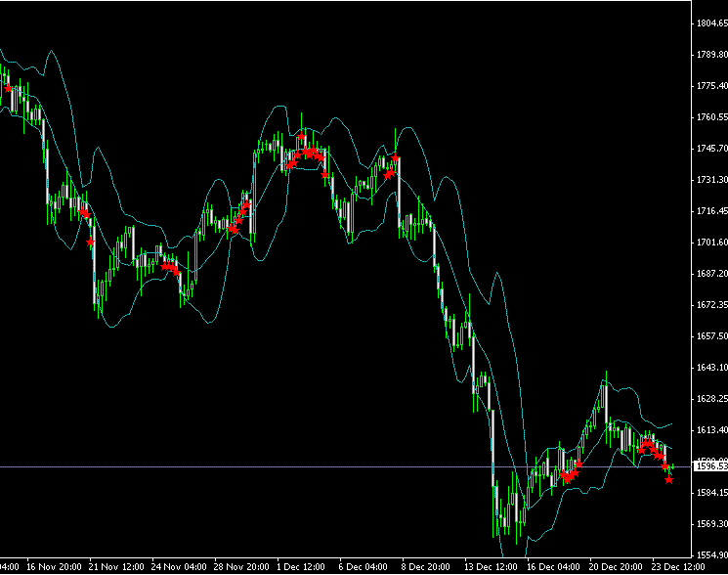Select the 23 Dec 12:00 time label

click(678, 567)
